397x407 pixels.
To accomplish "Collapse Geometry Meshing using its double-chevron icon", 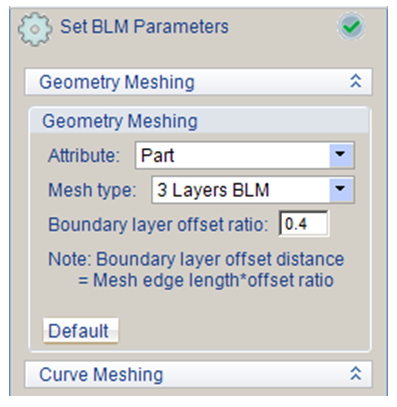I will [x=356, y=81].
